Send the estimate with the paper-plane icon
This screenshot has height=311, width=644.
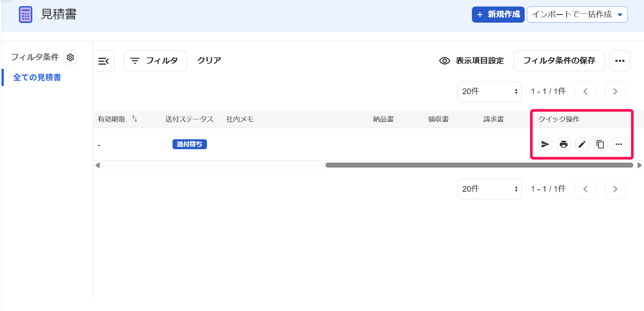545,144
